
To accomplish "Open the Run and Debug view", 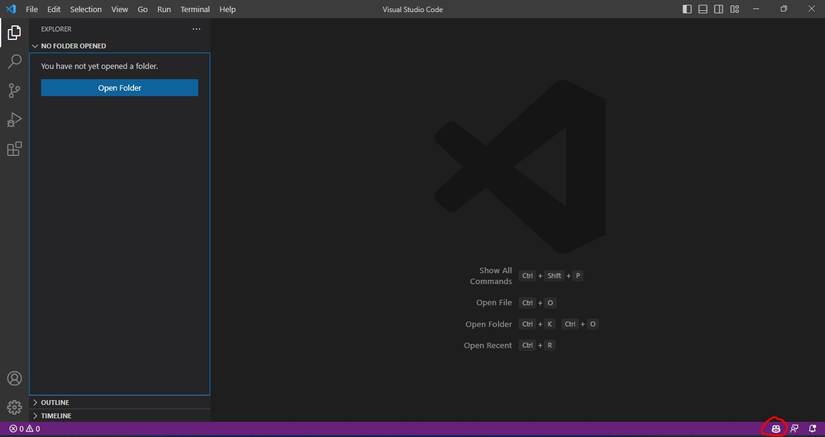I will (14, 120).
